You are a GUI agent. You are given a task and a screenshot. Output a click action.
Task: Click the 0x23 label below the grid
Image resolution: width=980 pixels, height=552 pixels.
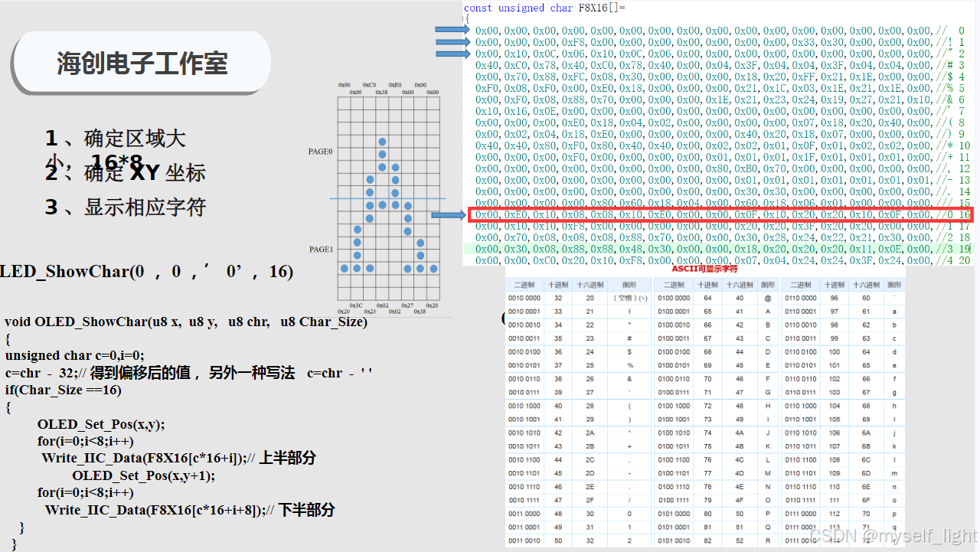[370, 312]
